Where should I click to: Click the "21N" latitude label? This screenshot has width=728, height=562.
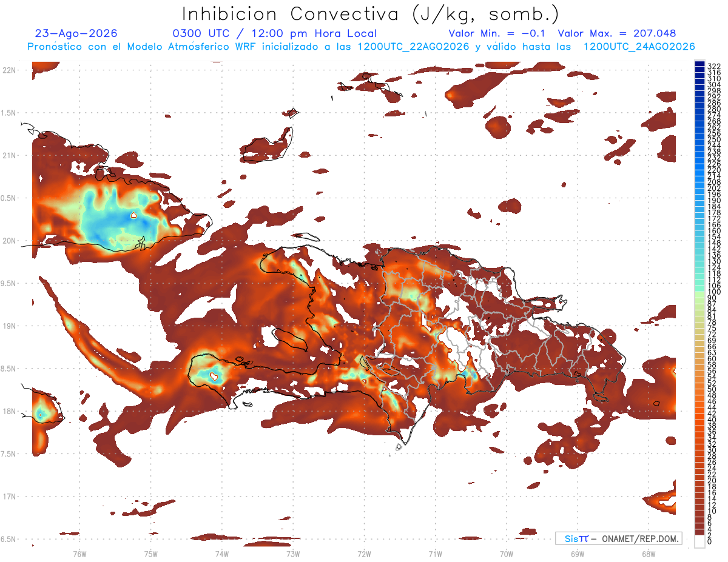pyautogui.click(x=8, y=156)
